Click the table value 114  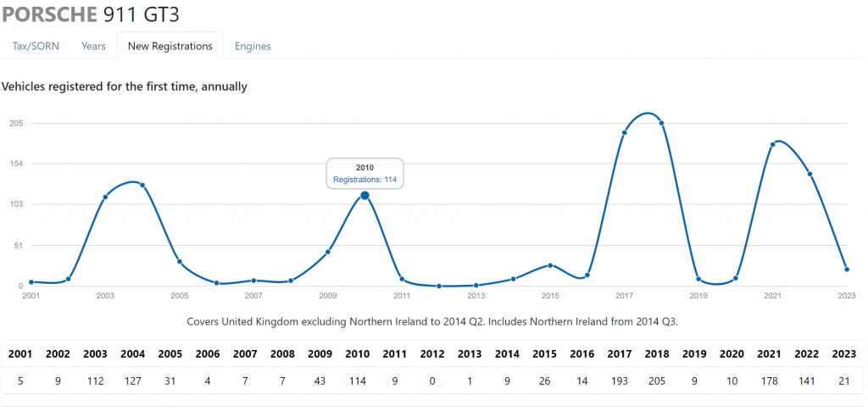357,381
